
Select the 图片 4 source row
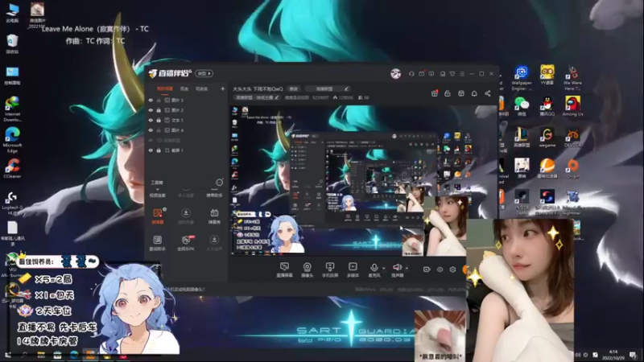click(187, 130)
